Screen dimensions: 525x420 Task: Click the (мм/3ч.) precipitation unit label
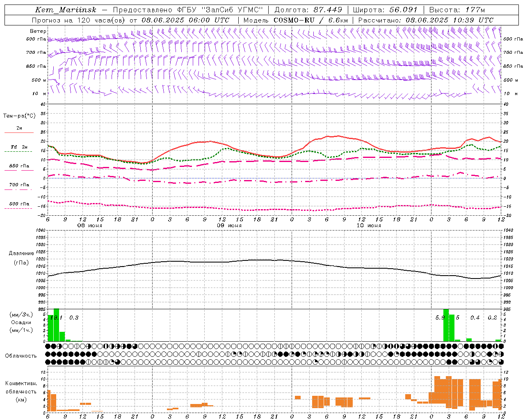click(x=21, y=315)
